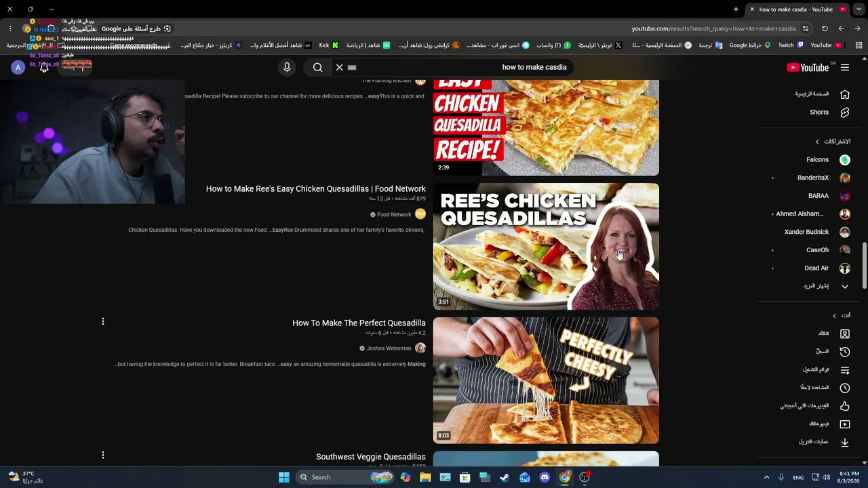Submit search with the magnifier icon
This screenshot has width=868, height=488.
(317, 67)
